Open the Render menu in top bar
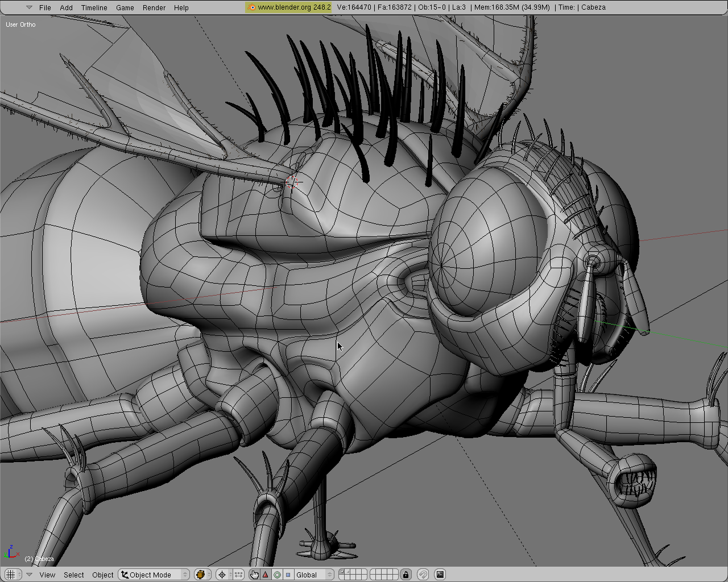Screen dimensions: 728x582 (154, 7)
